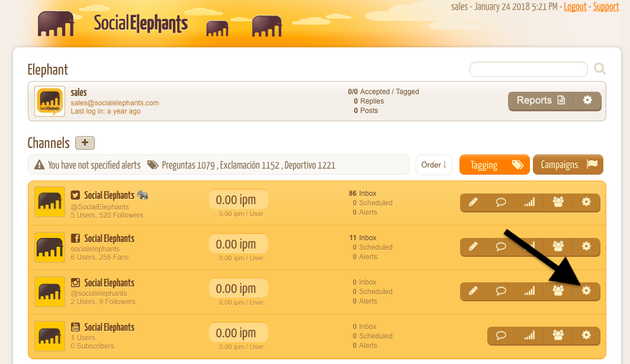630x364 pixels.
Task: Compose post for Twitter Social Elephants channel
Action: coord(473,202)
